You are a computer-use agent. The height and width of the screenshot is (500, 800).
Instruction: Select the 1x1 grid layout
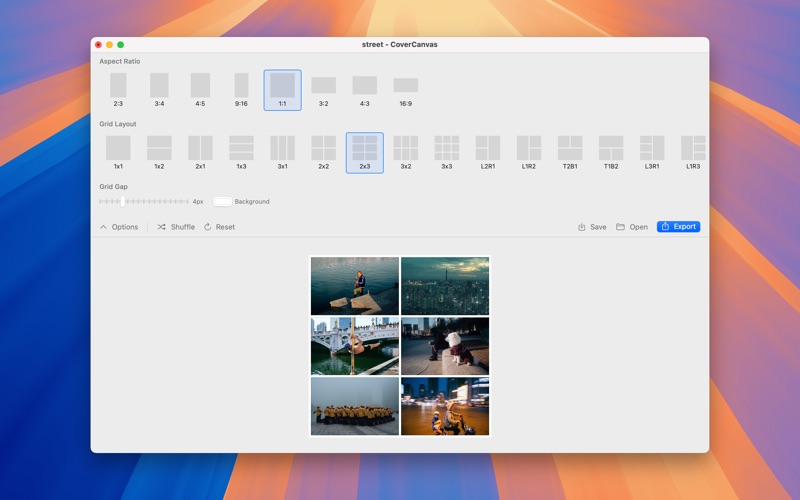(118, 153)
